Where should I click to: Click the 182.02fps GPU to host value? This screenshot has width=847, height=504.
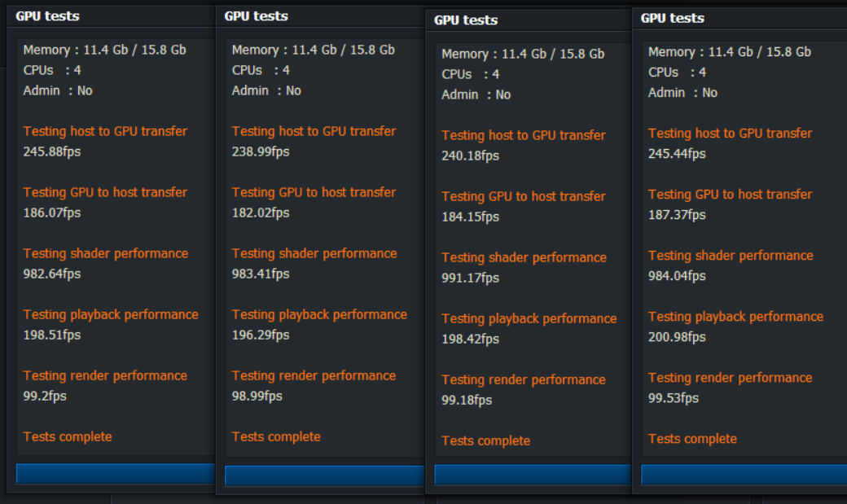261,213
